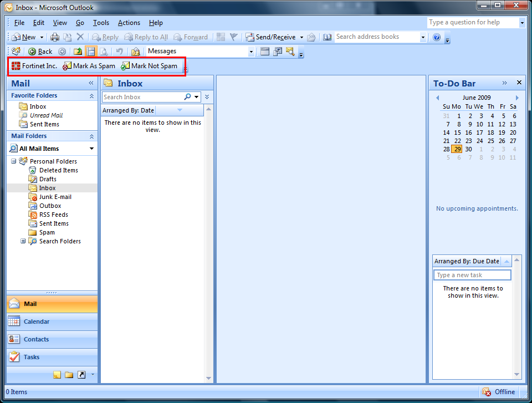Open the Messages view dropdown
532x403 pixels.
tap(251, 52)
